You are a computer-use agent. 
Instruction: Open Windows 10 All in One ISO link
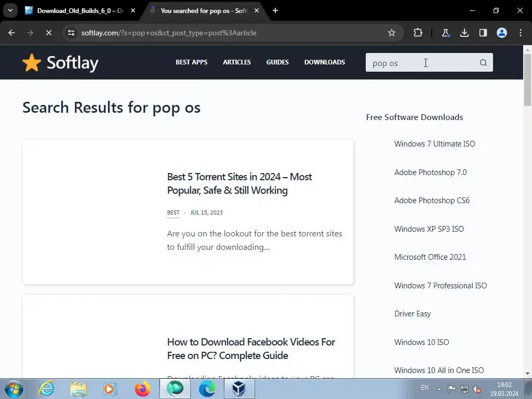point(438,370)
